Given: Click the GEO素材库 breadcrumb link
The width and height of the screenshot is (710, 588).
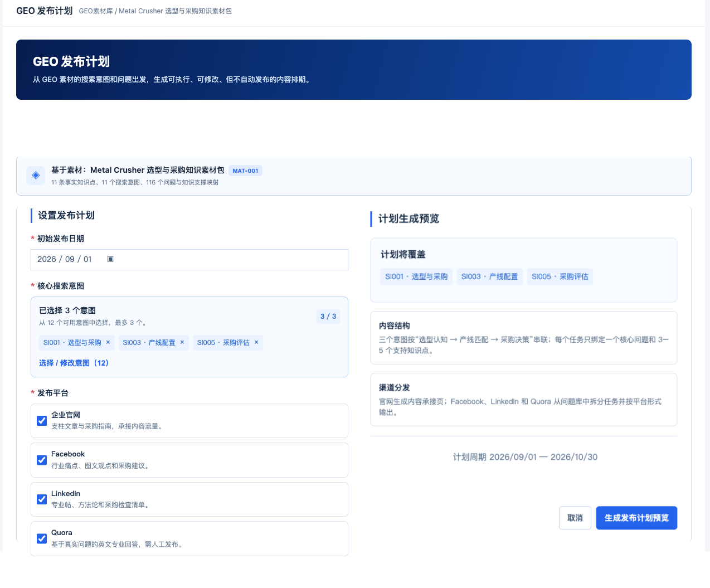Looking at the screenshot, I should coord(96,11).
